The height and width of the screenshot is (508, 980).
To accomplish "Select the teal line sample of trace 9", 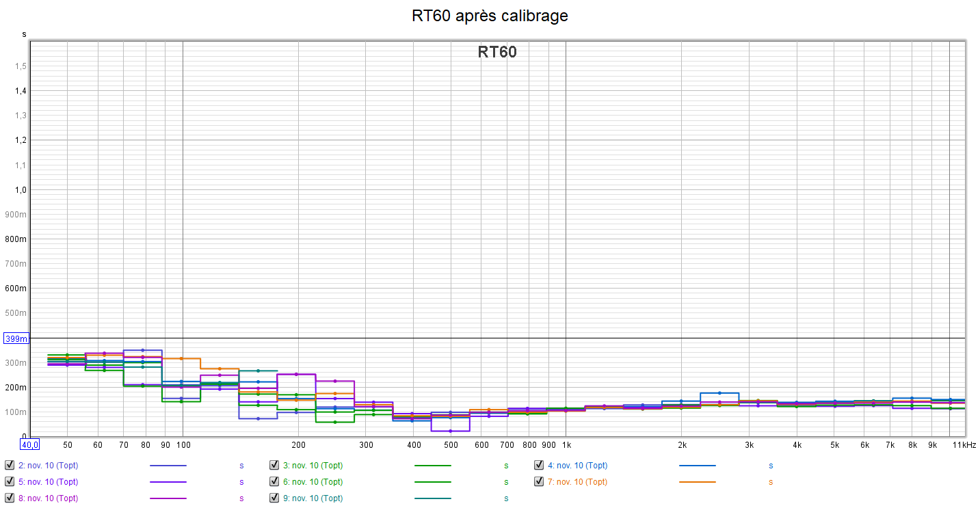I will click(x=432, y=498).
